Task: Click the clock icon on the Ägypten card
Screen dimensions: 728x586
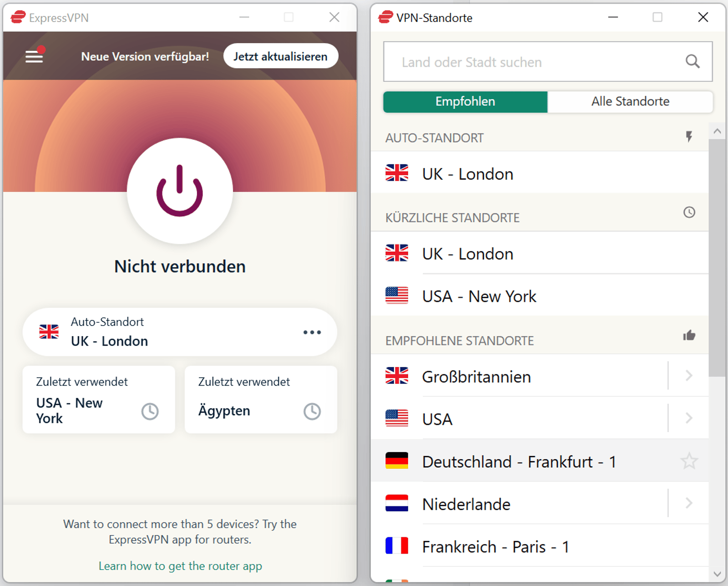Action: [x=312, y=411]
